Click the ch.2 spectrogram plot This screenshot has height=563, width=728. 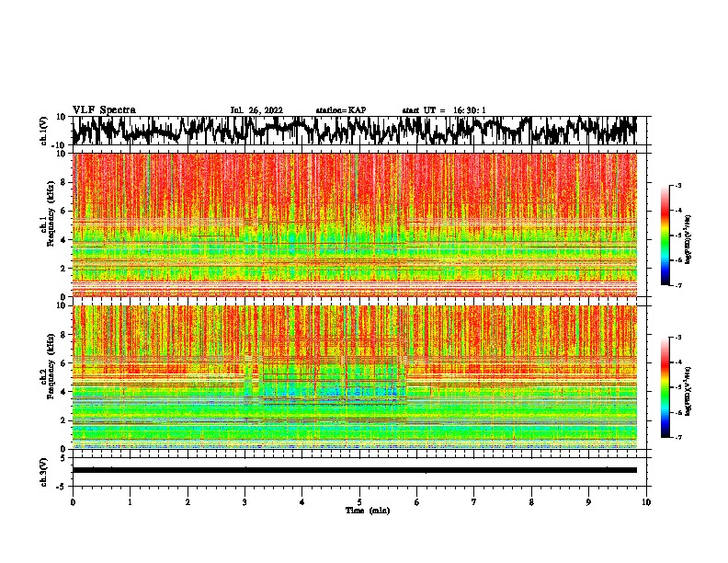coord(355,377)
